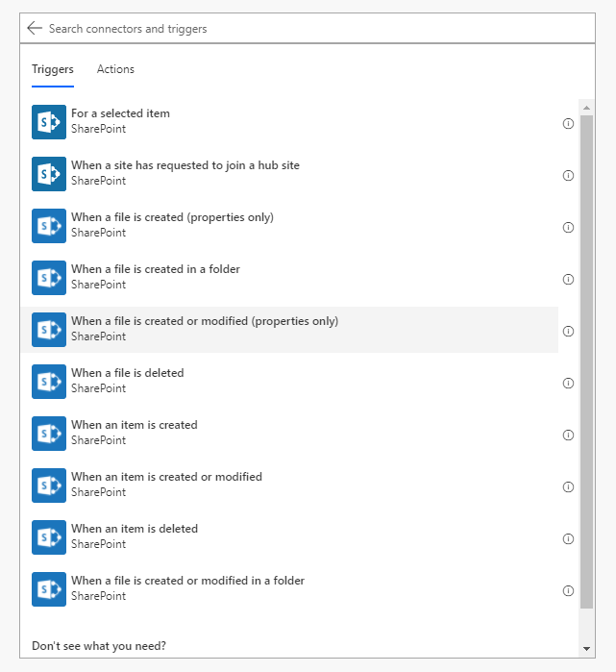Viewport: 616px width, 672px height.
Task: Switch to the Actions tab
Action: tap(115, 69)
